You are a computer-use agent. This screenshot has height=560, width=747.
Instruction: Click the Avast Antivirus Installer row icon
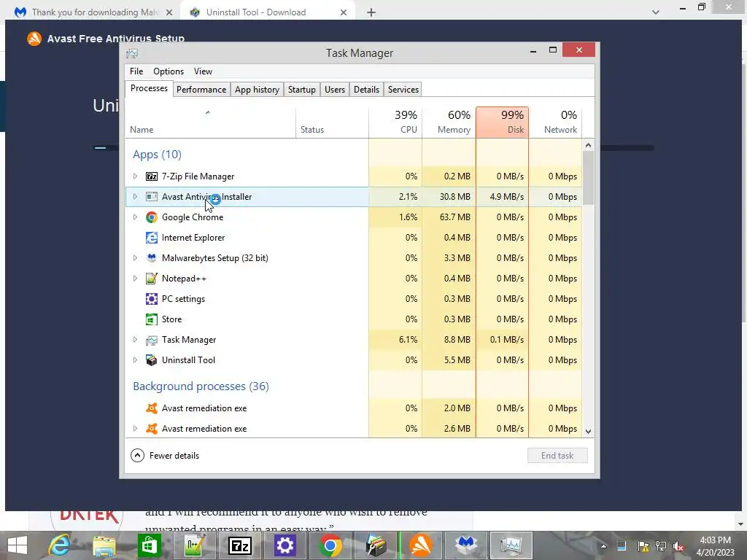pos(152,197)
